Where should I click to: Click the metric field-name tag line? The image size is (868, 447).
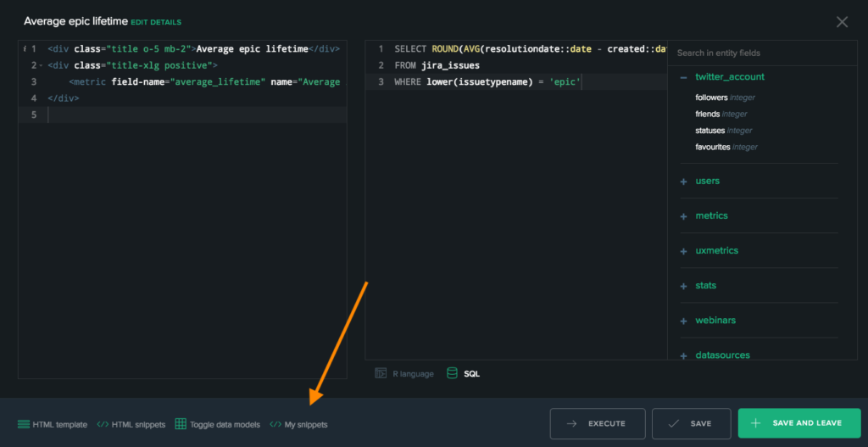204,82
